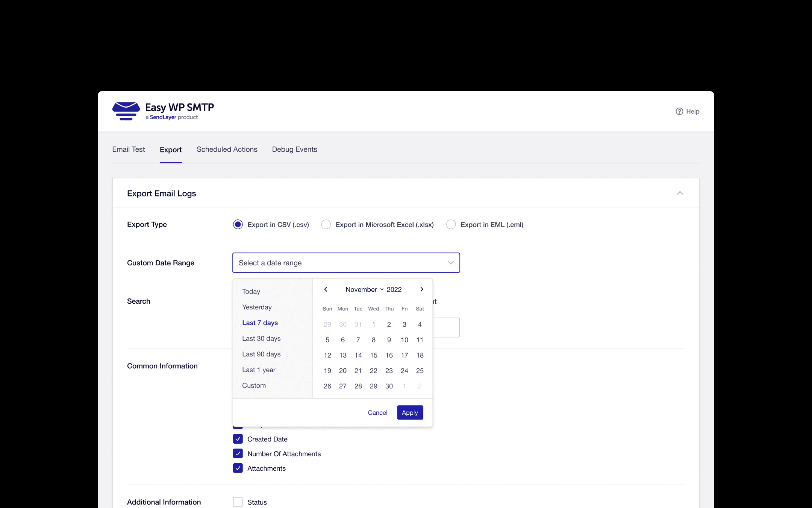
Task: Select Export in EML radio option
Action: tap(451, 225)
